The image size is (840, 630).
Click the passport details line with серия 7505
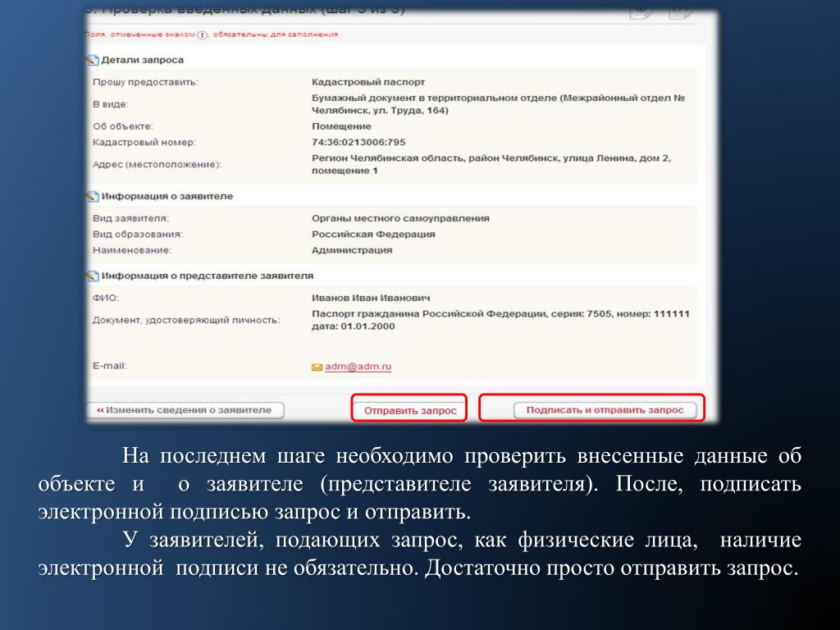[x=500, y=314]
